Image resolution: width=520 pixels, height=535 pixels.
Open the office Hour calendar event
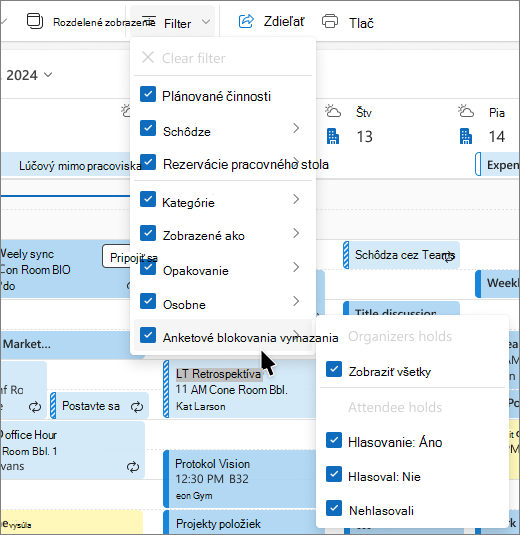tap(72, 450)
